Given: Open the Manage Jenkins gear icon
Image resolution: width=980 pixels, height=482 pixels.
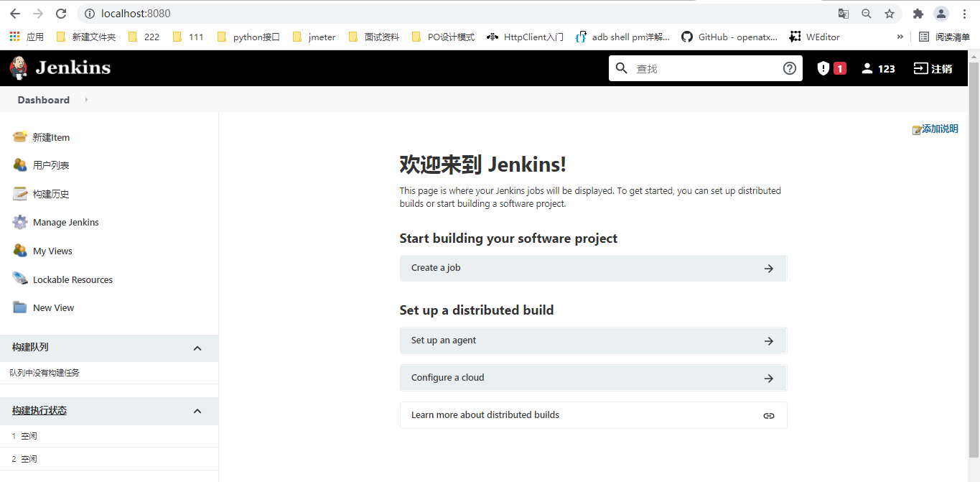Looking at the screenshot, I should click(x=20, y=222).
